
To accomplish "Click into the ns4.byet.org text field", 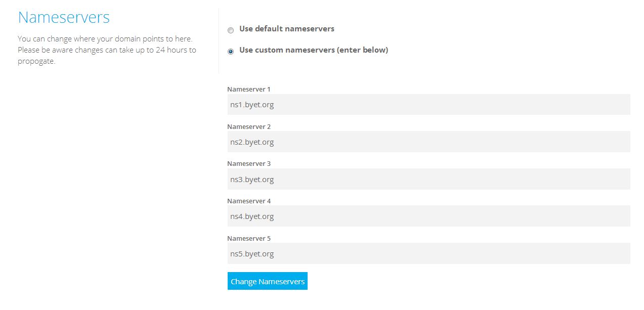I will coord(428,216).
